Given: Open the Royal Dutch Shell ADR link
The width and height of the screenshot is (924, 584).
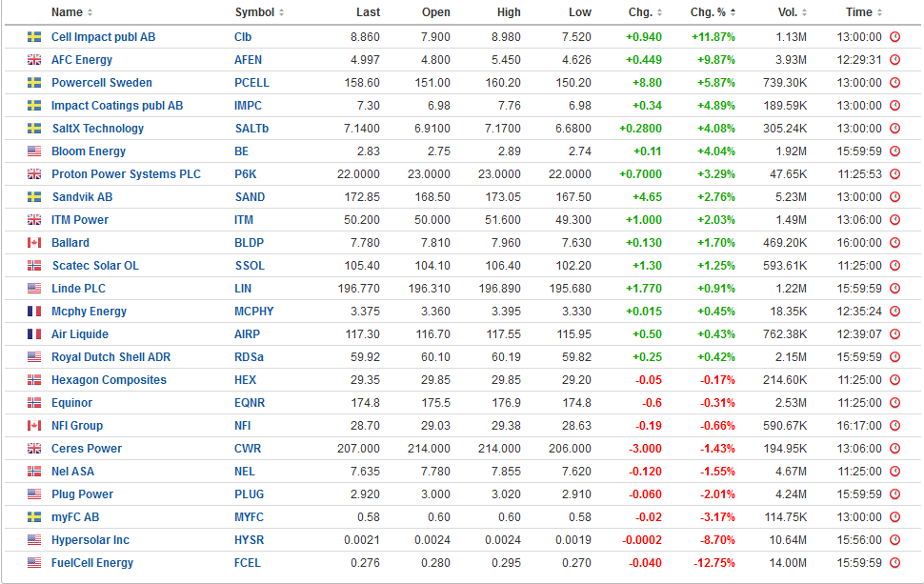Looking at the screenshot, I should 110,357.
